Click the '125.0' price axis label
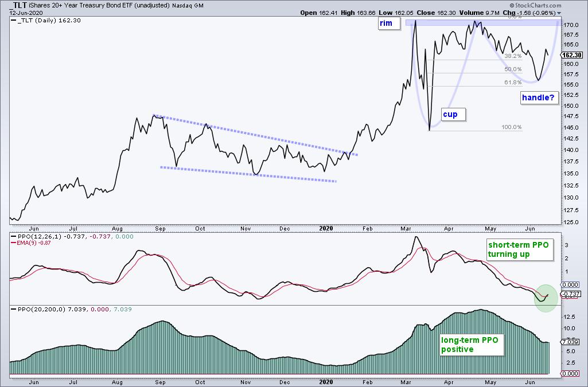The height and width of the screenshot is (387, 588). pos(571,222)
